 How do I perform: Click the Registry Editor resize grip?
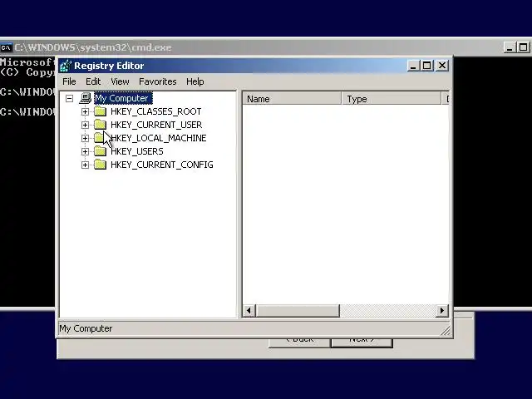[446, 331]
